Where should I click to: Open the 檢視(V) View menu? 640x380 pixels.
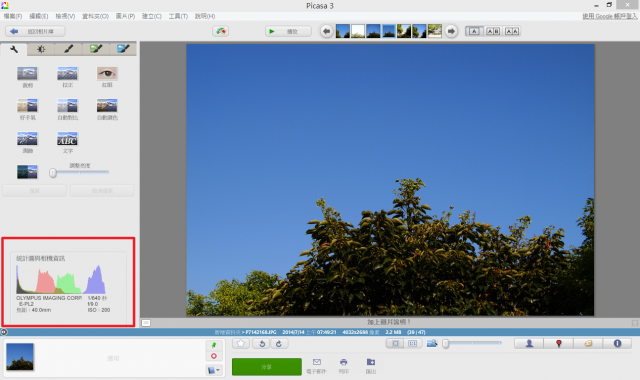coord(65,16)
